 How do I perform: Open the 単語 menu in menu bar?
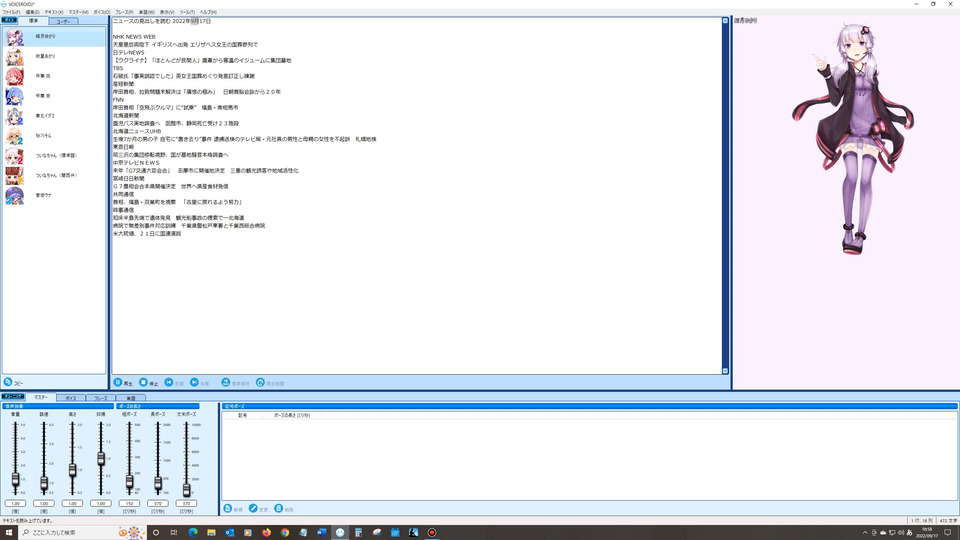click(146, 12)
